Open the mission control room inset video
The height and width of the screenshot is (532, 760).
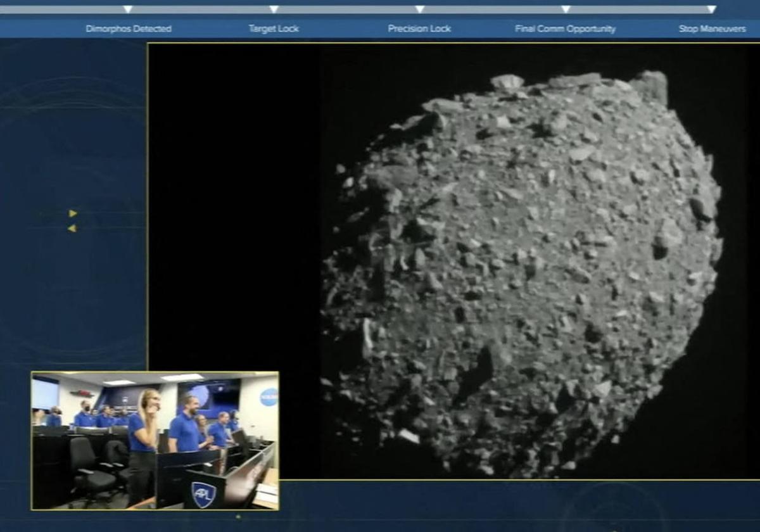155,441
